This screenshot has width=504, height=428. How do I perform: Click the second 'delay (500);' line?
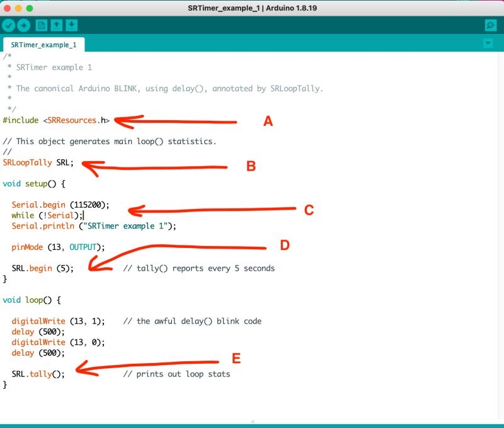[x=38, y=353]
